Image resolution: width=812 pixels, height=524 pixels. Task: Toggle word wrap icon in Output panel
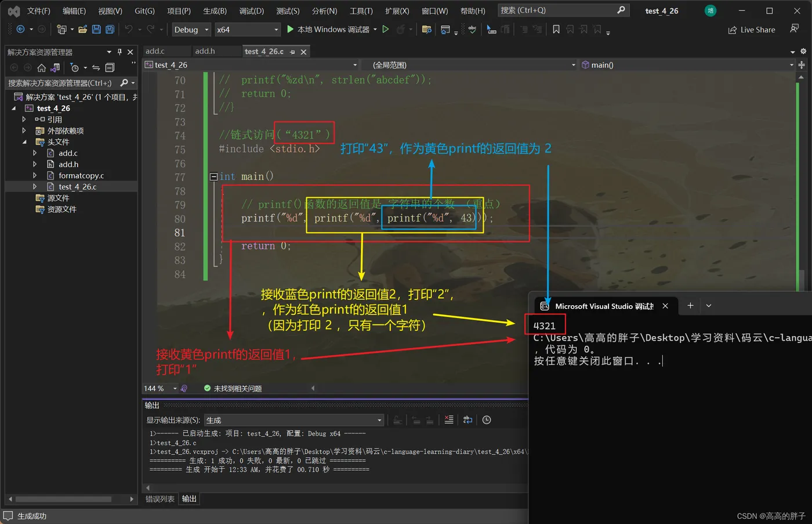[467, 420]
